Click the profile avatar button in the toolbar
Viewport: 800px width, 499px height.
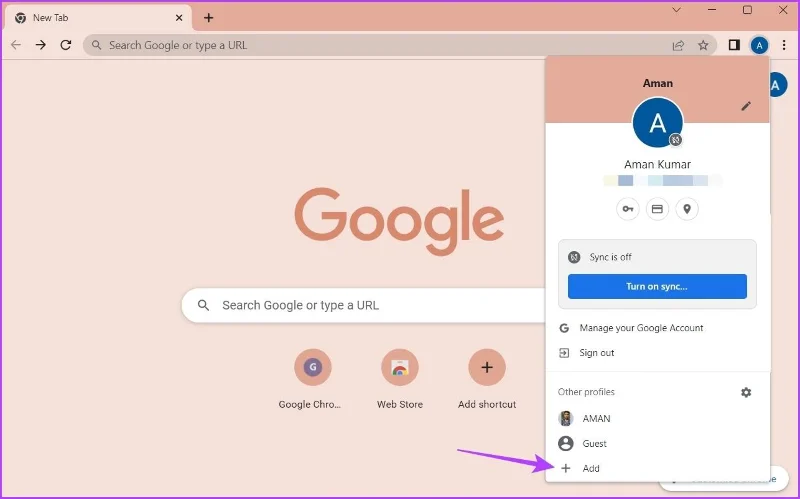(759, 45)
